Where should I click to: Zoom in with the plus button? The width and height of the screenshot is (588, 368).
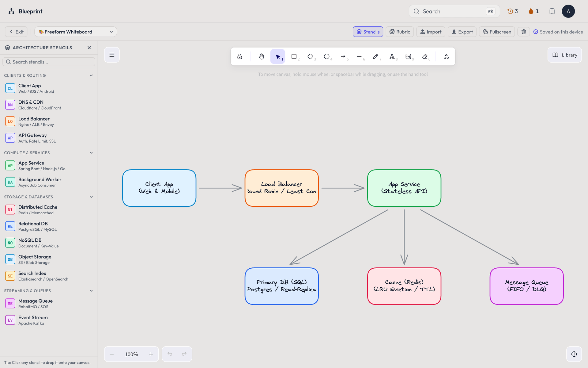click(151, 354)
